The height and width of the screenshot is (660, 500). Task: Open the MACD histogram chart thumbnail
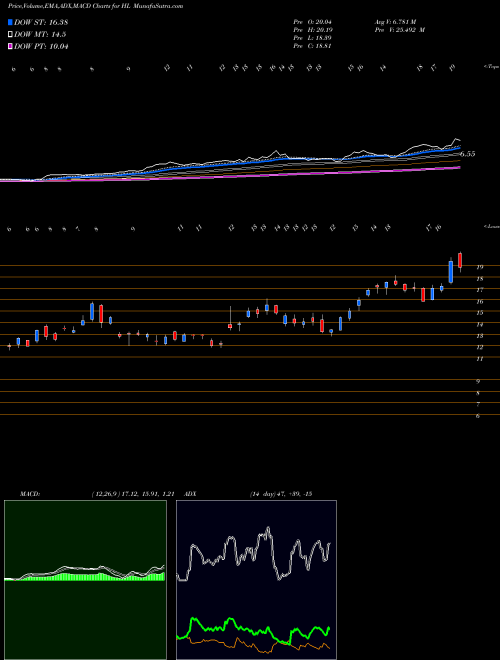[85, 580]
